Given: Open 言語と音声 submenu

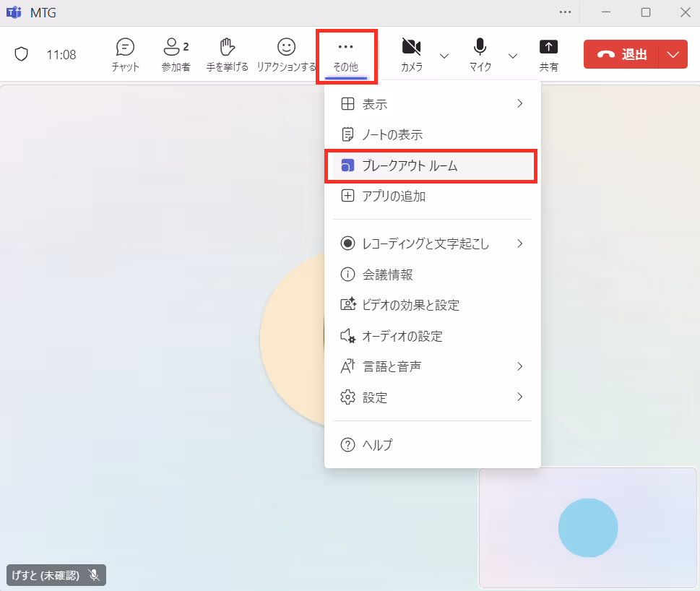Looking at the screenshot, I should (x=432, y=366).
